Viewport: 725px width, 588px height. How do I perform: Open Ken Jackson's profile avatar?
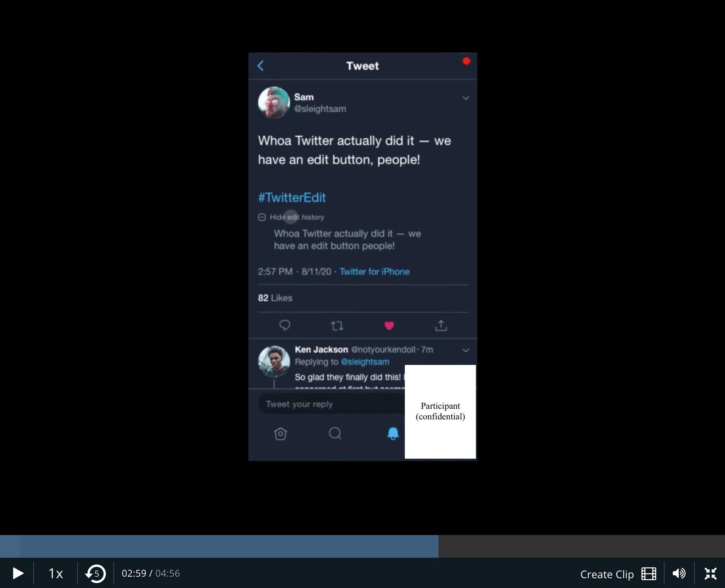(274, 361)
